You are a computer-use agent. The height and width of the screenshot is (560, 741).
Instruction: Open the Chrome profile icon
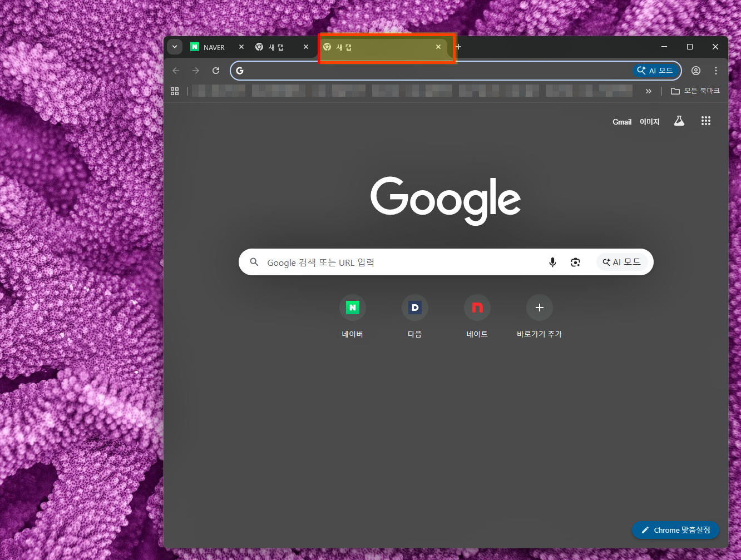tap(696, 71)
